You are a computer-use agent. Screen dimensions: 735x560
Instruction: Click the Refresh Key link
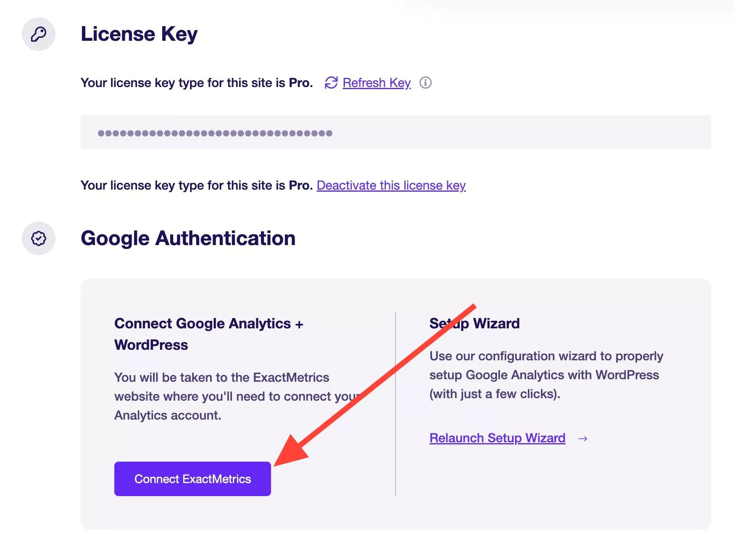(377, 83)
